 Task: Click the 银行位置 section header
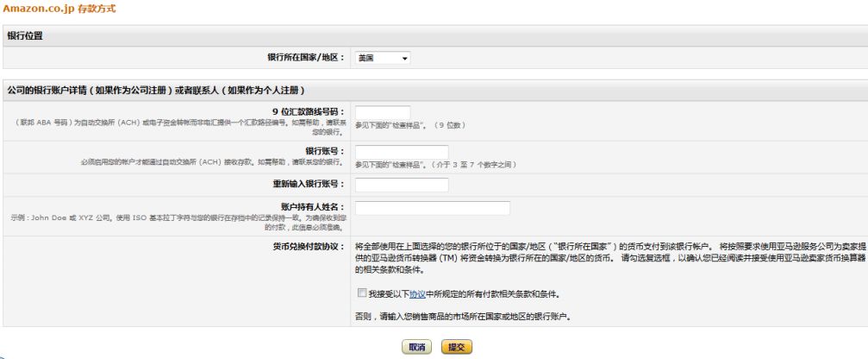[x=26, y=36]
